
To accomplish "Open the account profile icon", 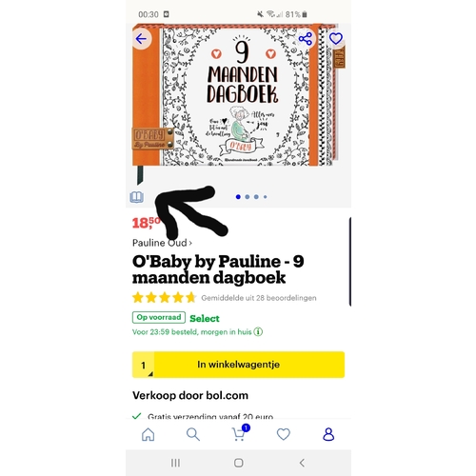I will coord(328,434).
